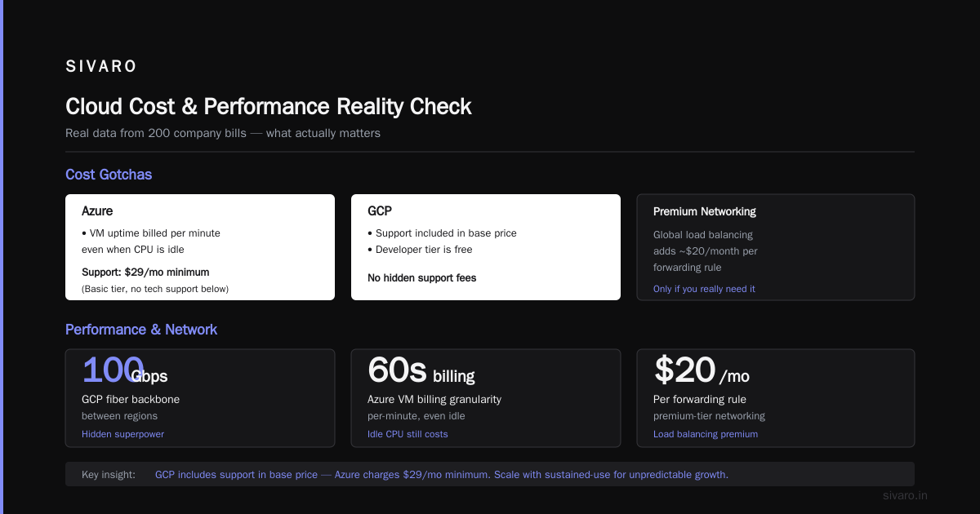
Task: Click 'No hidden support fees' text
Action: (x=422, y=278)
